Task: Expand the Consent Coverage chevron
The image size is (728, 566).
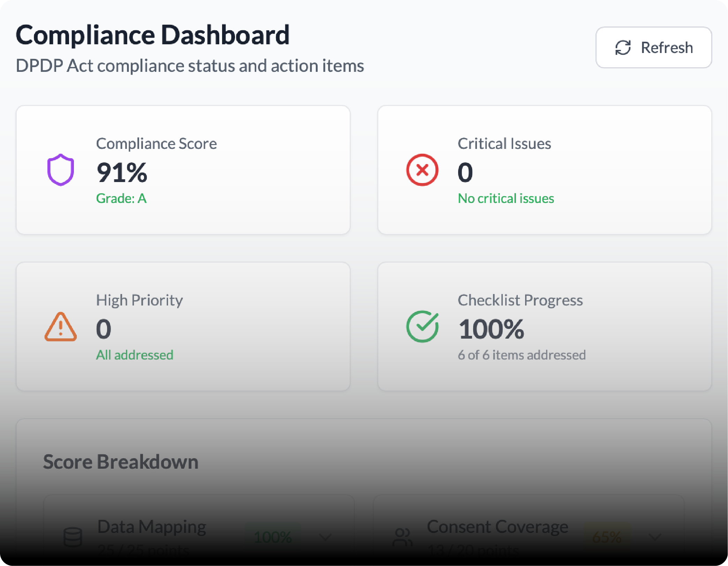Action: click(655, 537)
